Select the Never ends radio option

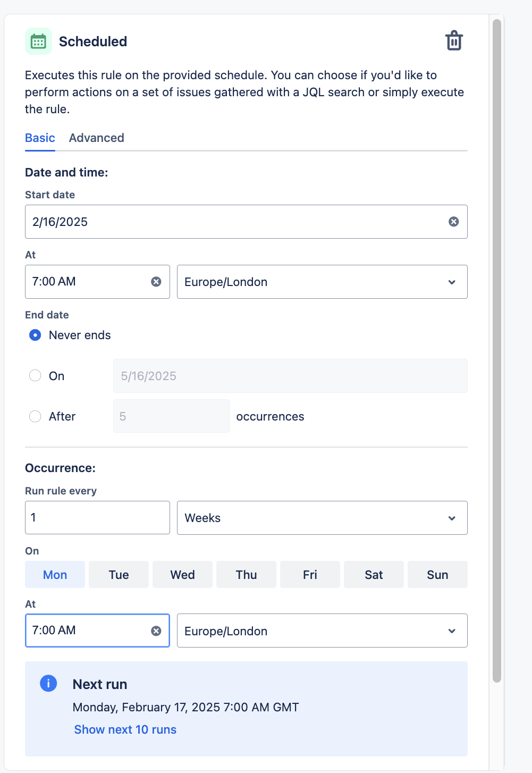pyautogui.click(x=35, y=335)
